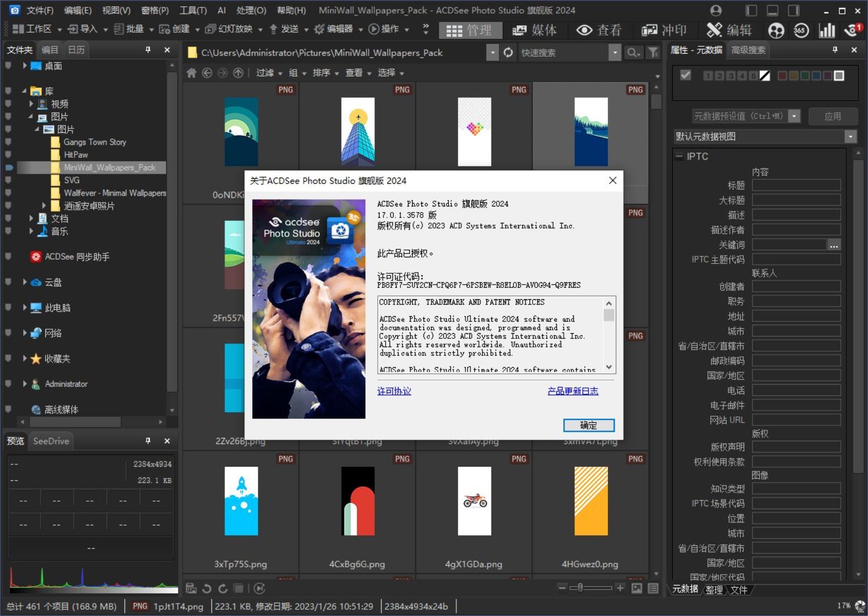Set rating 5 in properties panel
868x616 pixels.
pyautogui.click(x=753, y=76)
